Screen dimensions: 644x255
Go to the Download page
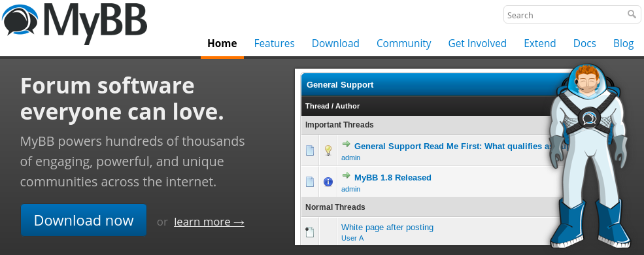(x=335, y=43)
